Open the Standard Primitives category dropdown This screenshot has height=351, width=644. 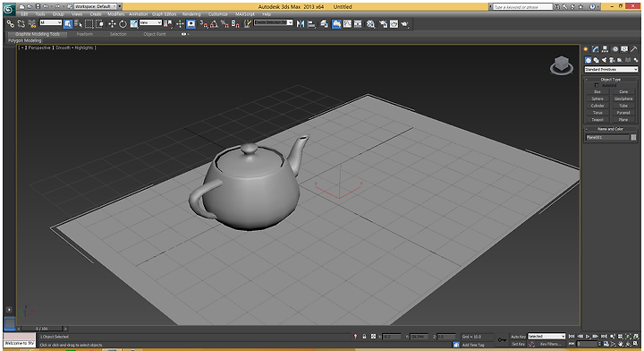click(x=611, y=70)
